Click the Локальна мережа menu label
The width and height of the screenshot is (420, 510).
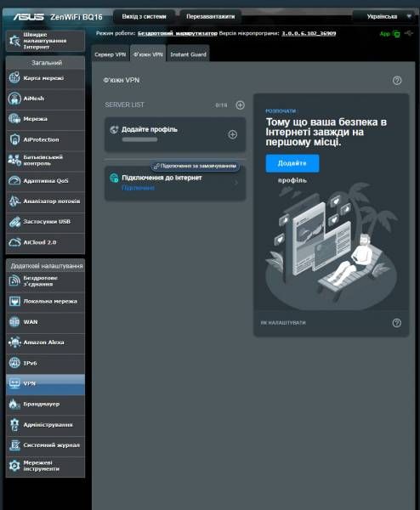50,302
